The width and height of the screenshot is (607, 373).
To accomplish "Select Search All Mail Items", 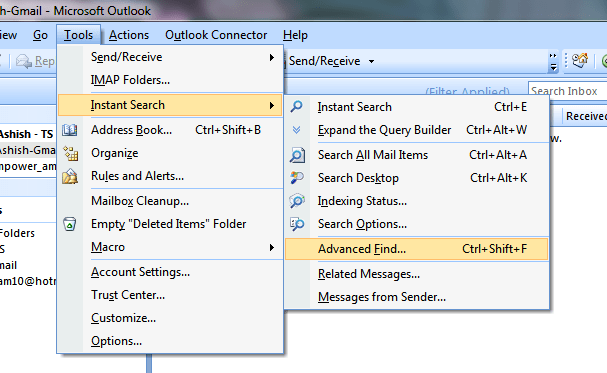I will point(417,155).
